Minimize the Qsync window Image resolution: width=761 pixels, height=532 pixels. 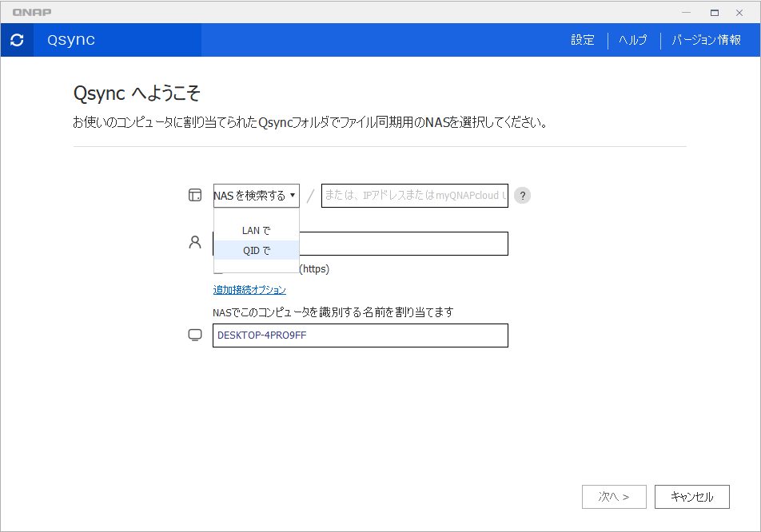(x=687, y=12)
